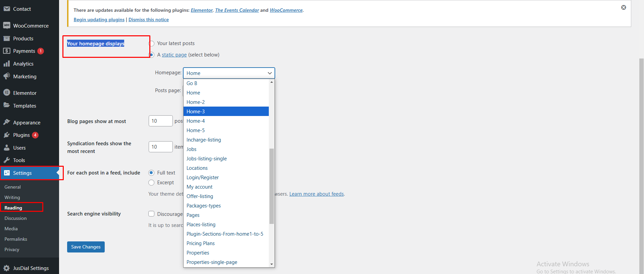Click Dismiss this notice link

tap(149, 19)
